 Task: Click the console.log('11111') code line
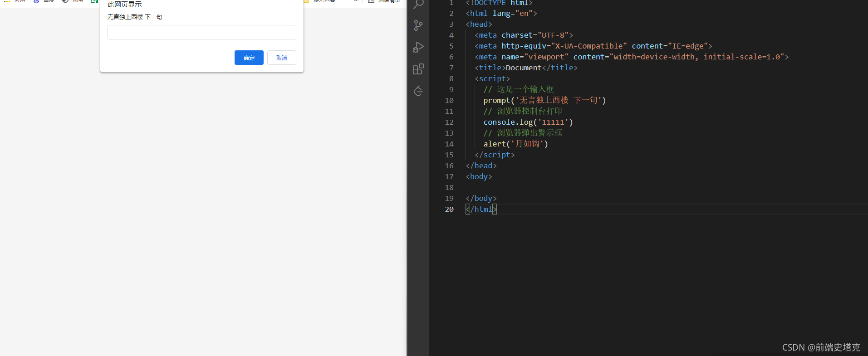pyautogui.click(x=528, y=122)
